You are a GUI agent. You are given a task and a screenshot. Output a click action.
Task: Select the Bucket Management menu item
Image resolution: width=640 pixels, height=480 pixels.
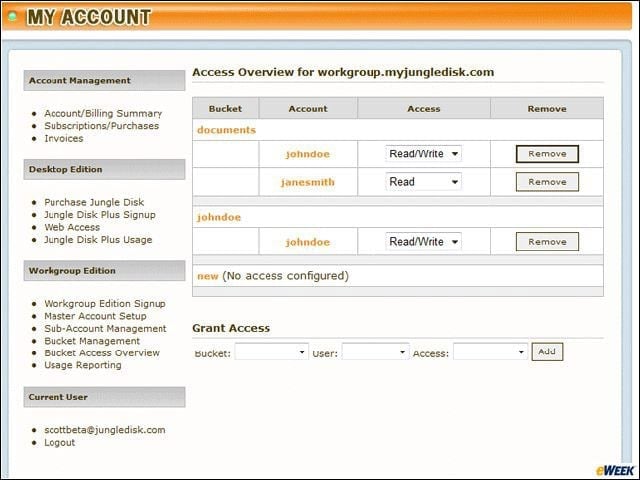click(92, 341)
